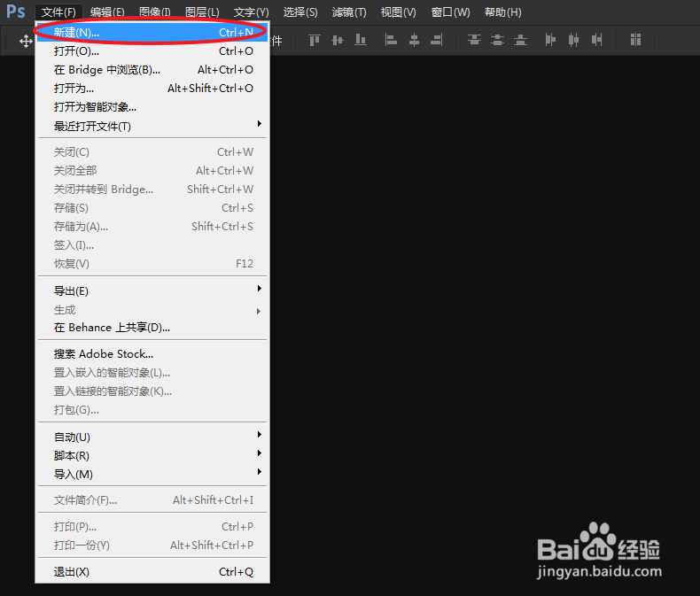The image size is (700, 596).
Task: Click Distribute horizontal centers icon
Action: coord(573,41)
